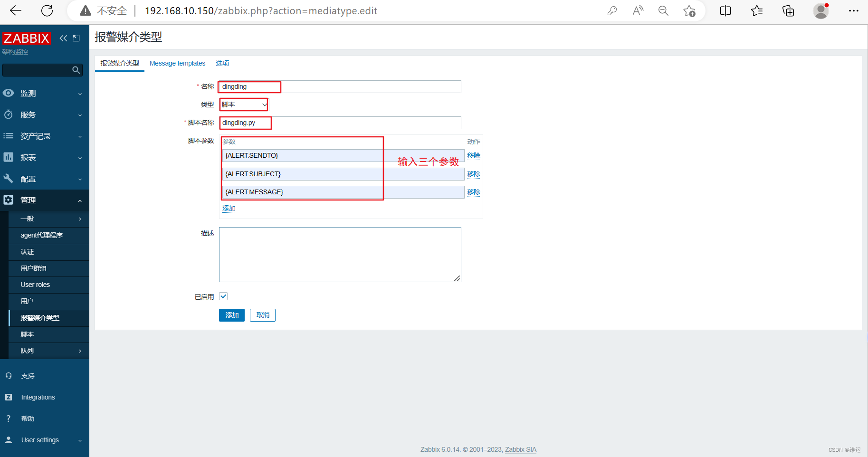Click the 报表 chart icon
This screenshot has width=868, height=457.
click(9, 157)
